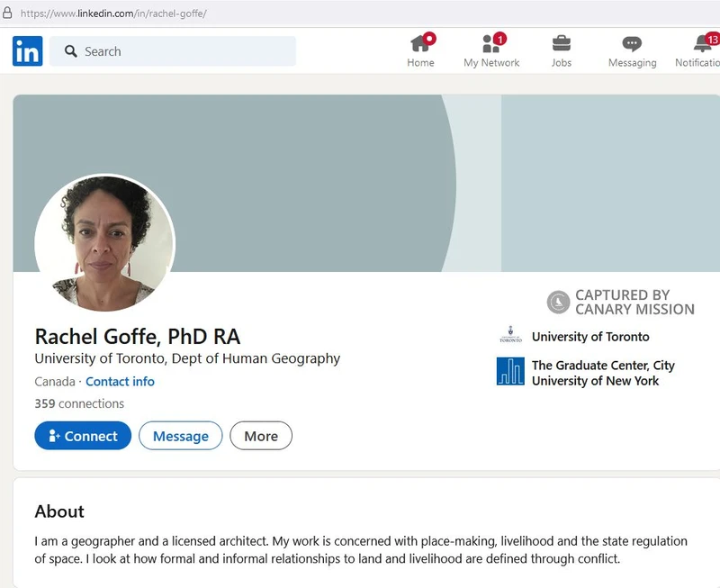Viewport: 720px width, 588px height.
Task: Connect with Rachel Goffe
Action: (x=82, y=436)
